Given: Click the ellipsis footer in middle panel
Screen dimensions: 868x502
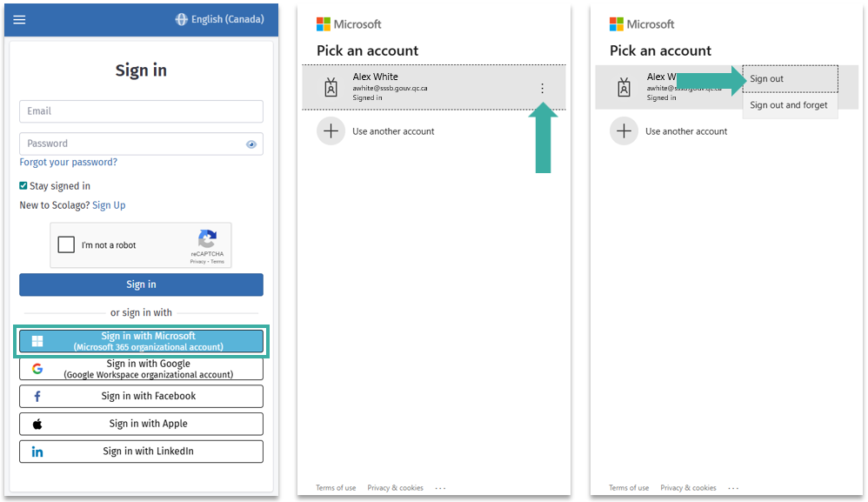Looking at the screenshot, I should [x=441, y=488].
